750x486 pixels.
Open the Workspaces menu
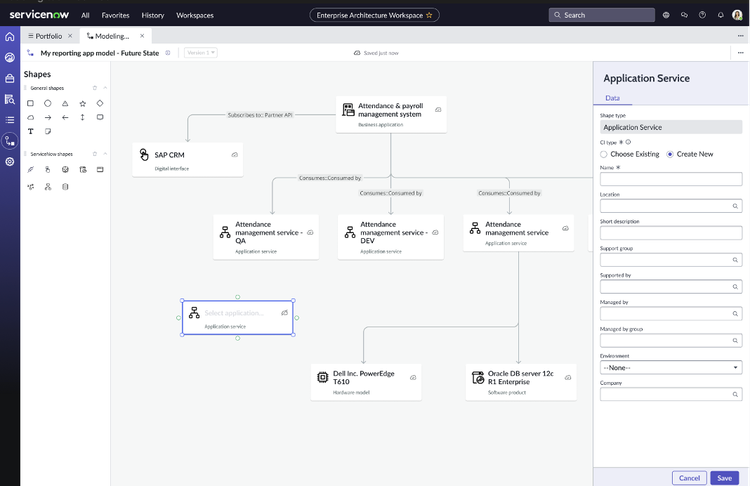195,15
